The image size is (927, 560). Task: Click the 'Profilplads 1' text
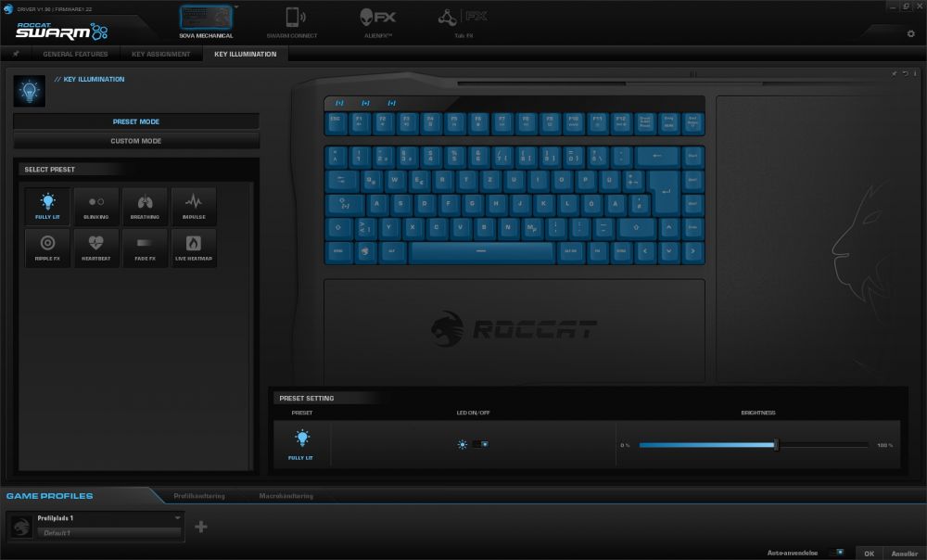[x=56, y=518]
